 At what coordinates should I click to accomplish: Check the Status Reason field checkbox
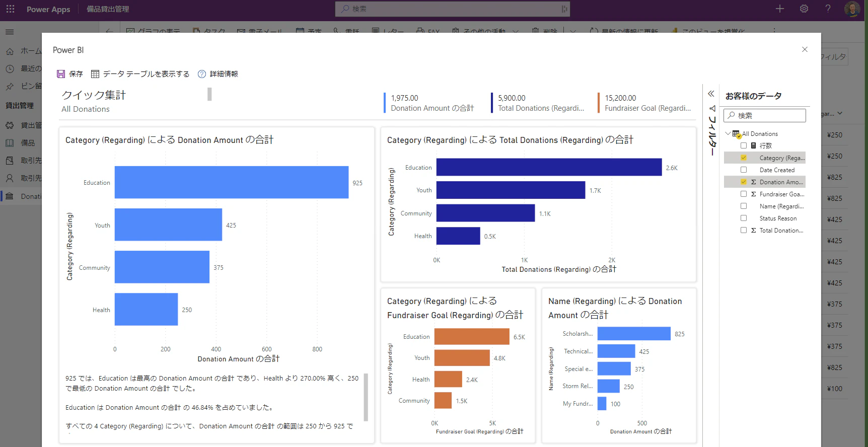coord(744,218)
